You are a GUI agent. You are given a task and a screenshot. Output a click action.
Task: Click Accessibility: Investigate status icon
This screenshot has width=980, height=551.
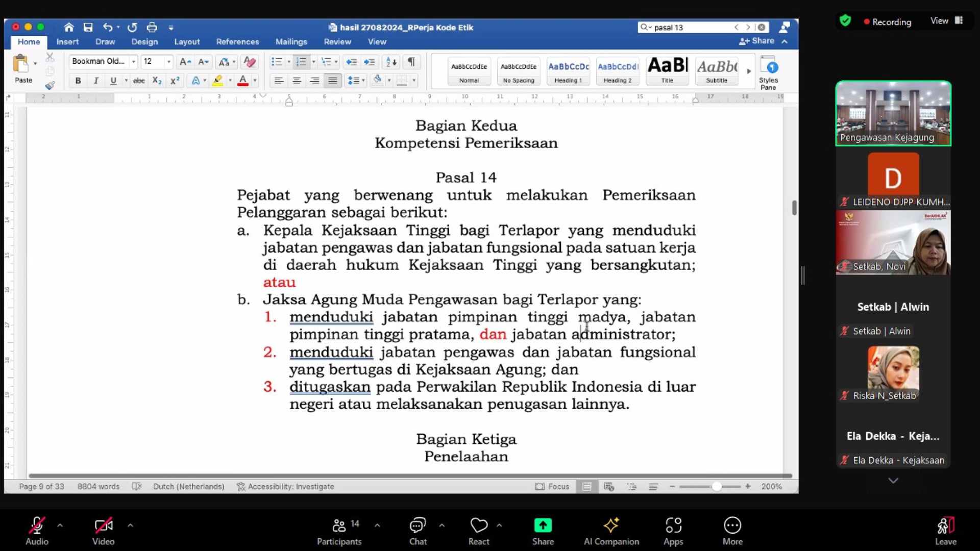click(x=285, y=487)
